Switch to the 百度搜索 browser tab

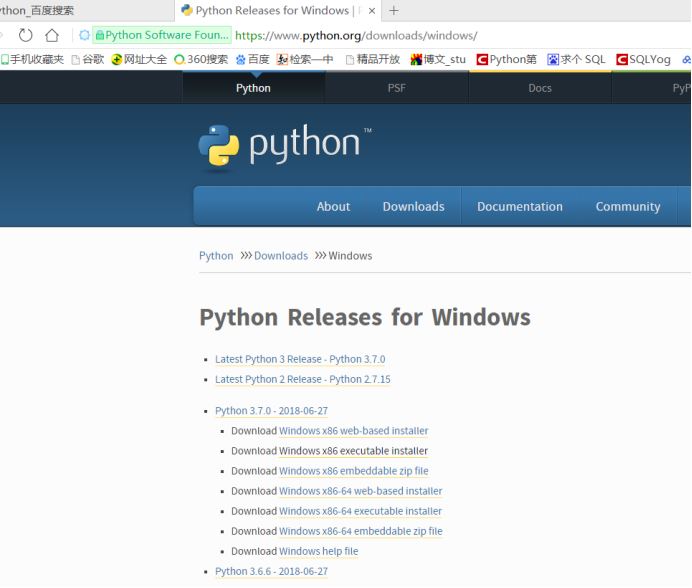(40, 10)
